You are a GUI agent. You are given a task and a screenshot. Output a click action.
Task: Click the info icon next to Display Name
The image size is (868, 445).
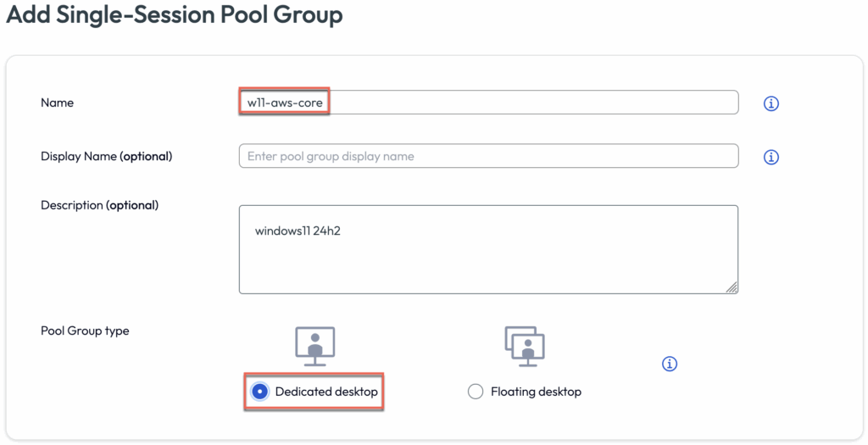click(x=771, y=157)
